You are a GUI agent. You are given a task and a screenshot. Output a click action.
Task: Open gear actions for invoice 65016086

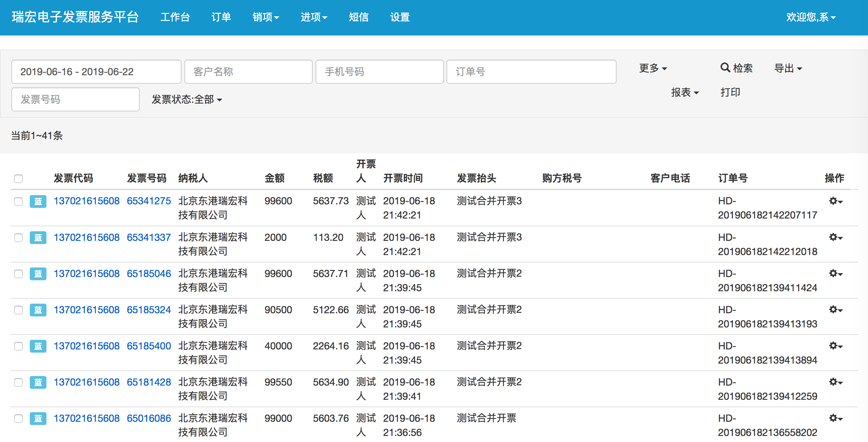(x=836, y=418)
